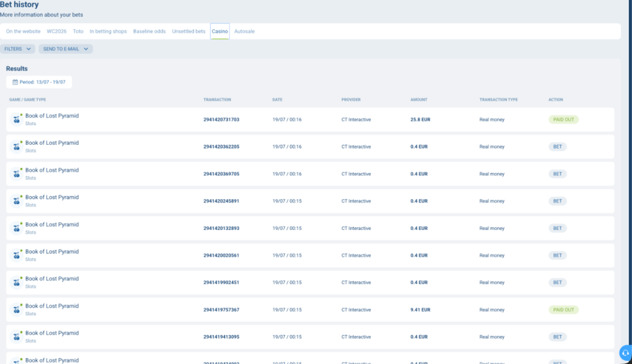Click transaction number 2941420132893

click(221, 228)
